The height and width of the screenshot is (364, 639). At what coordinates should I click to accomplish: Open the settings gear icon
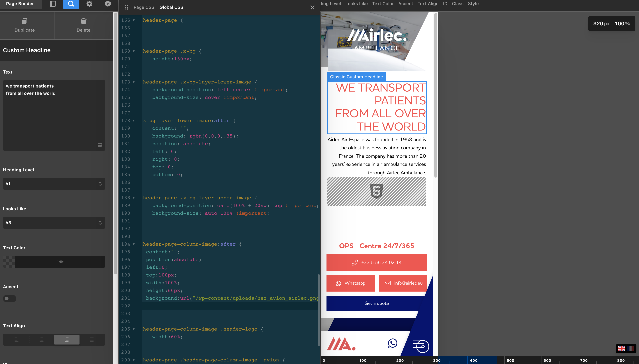click(89, 4)
